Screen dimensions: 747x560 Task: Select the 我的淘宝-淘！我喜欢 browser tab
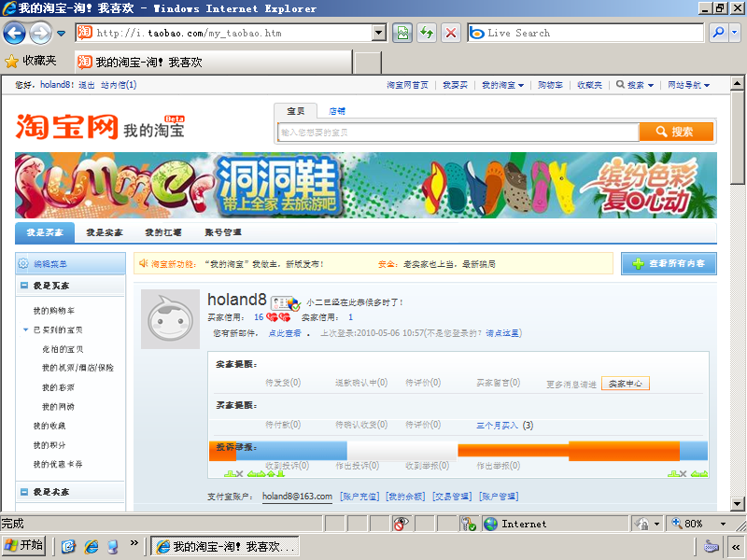214,62
